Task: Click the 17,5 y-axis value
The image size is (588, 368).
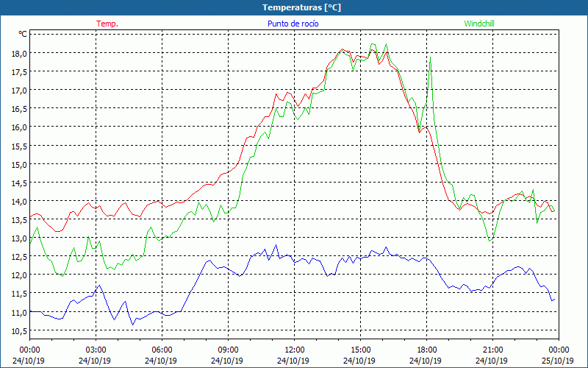Action: (20, 71)
